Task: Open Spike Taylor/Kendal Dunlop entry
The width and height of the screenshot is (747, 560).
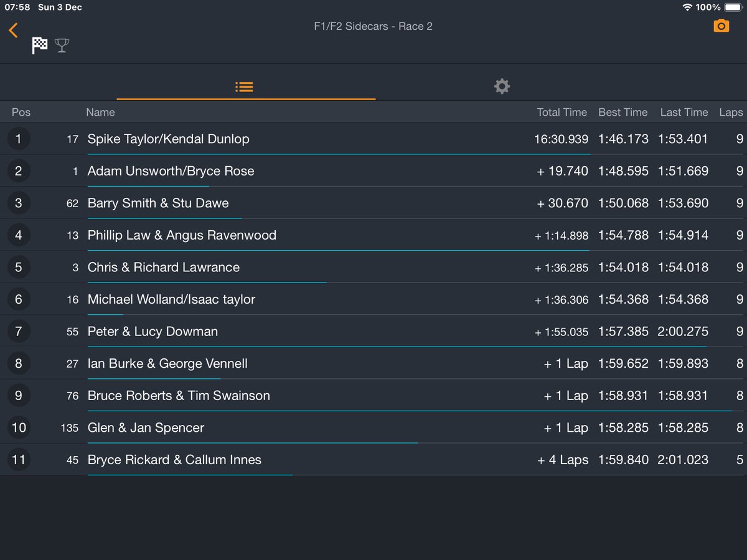Action: point(374,139)
